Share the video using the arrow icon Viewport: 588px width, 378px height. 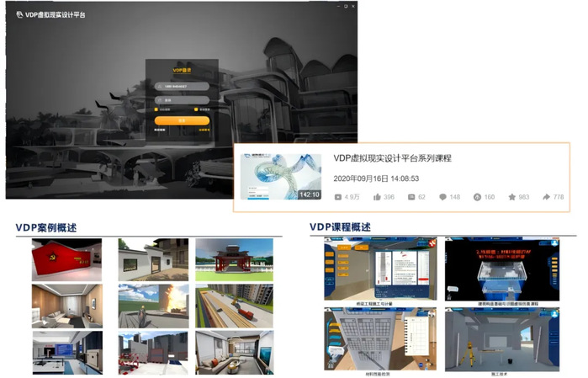pos(546,197)
